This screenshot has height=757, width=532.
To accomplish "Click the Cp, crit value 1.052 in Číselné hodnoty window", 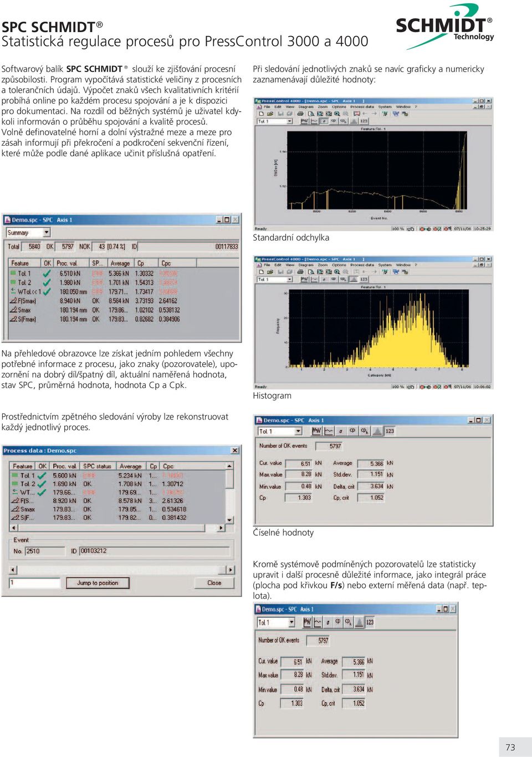I will point(370,498).
